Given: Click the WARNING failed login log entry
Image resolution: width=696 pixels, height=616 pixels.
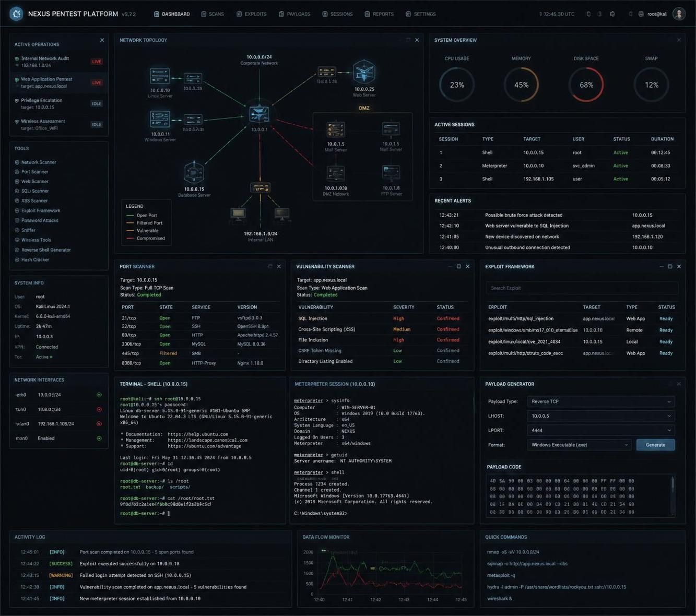Looking at the screenshot, I should click(x=150, y=575).
